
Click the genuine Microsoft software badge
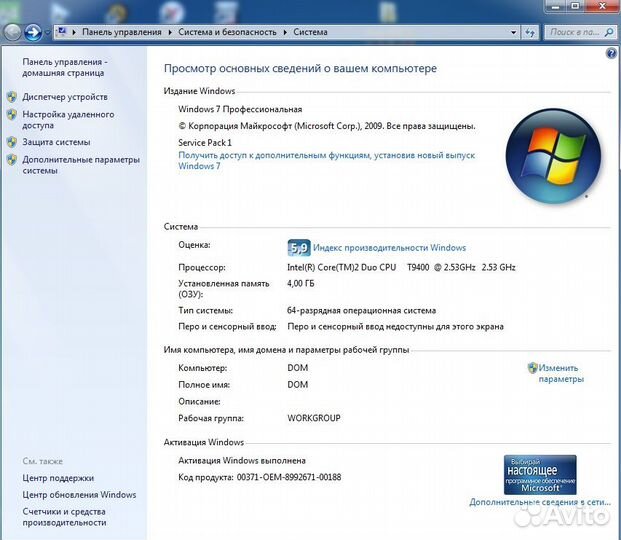[540, 475]
